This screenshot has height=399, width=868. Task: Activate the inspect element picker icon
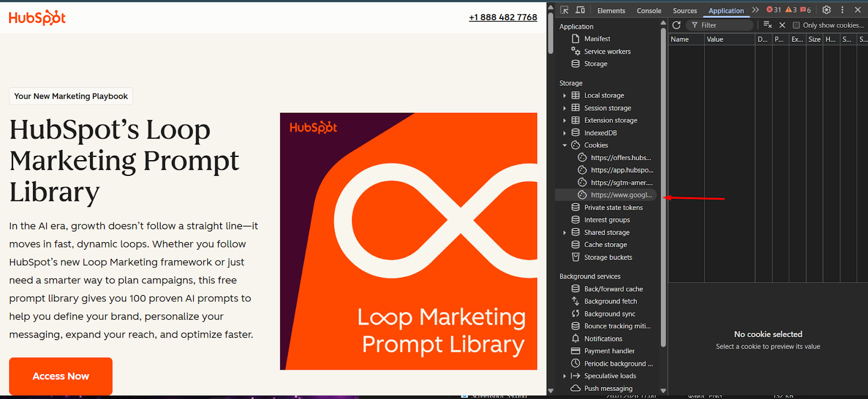point(564,10)
